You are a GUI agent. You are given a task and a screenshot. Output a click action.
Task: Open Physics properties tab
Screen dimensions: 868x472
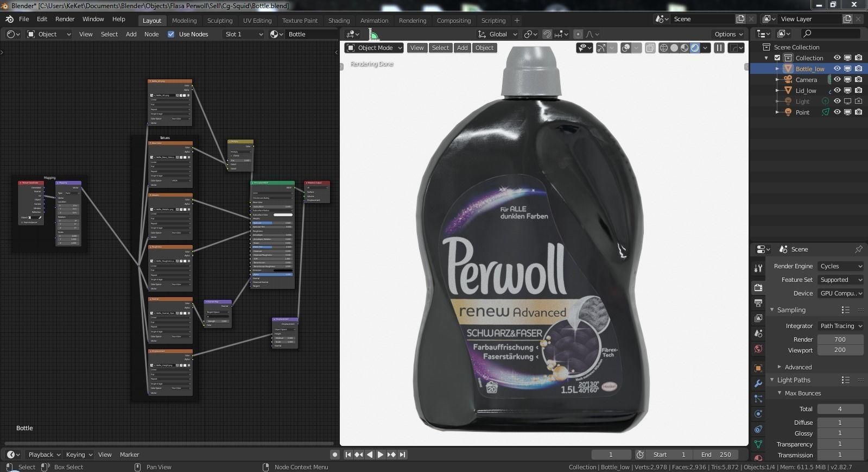click(x=758, y=414)
